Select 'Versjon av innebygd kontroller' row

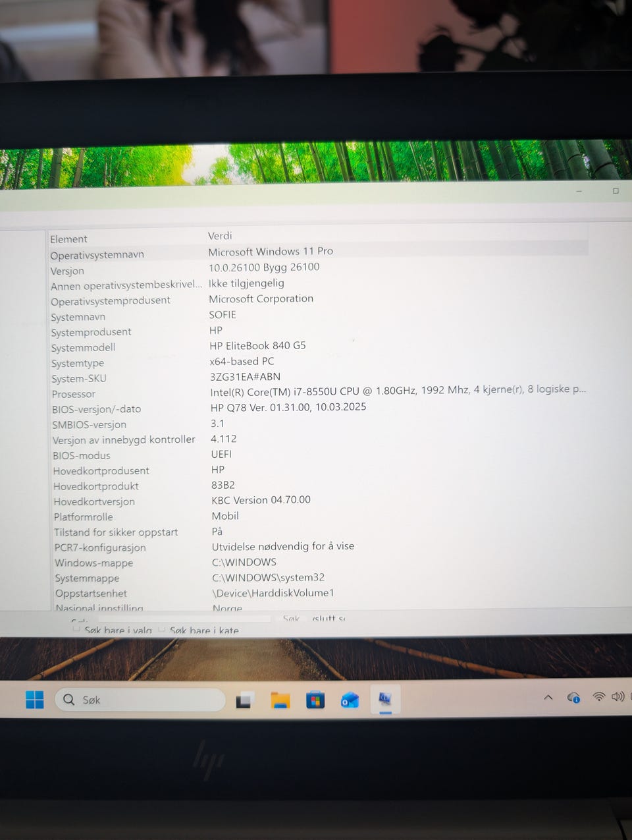[319, 439]
